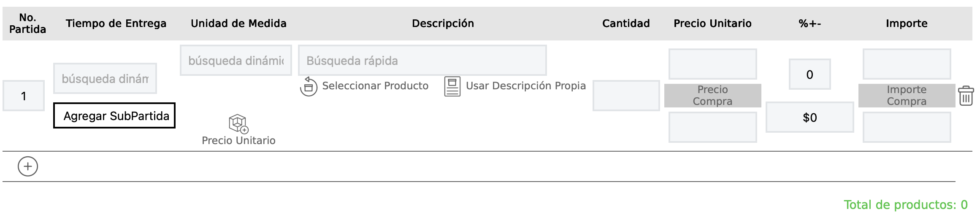Click the top Precio Unitario input box
Image resolution: width=980 pixels, height=214 pixels.
[712, 64]
